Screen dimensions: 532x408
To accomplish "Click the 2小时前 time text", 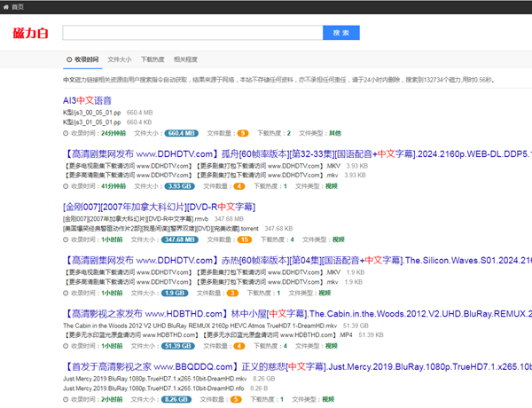I will click(x=112, y=399).
